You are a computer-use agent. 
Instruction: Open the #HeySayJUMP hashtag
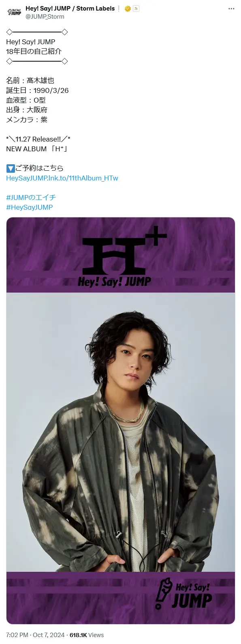click(30, 207)
